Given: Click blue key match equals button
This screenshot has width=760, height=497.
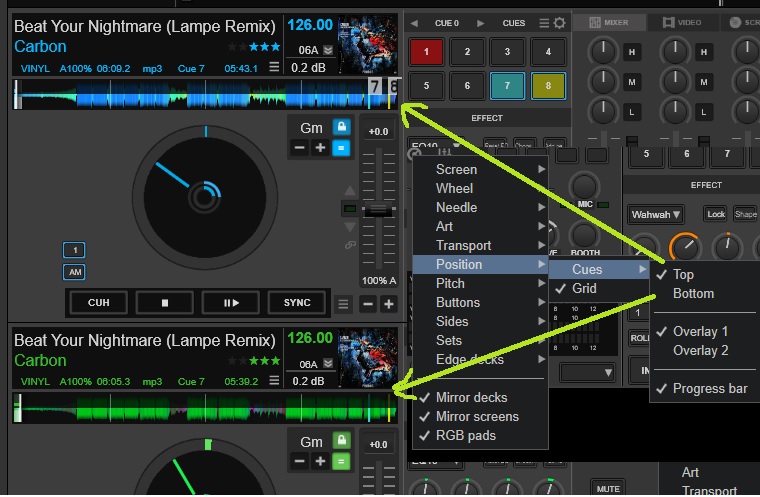Looking at the screenshot, I should click(341, 148).
